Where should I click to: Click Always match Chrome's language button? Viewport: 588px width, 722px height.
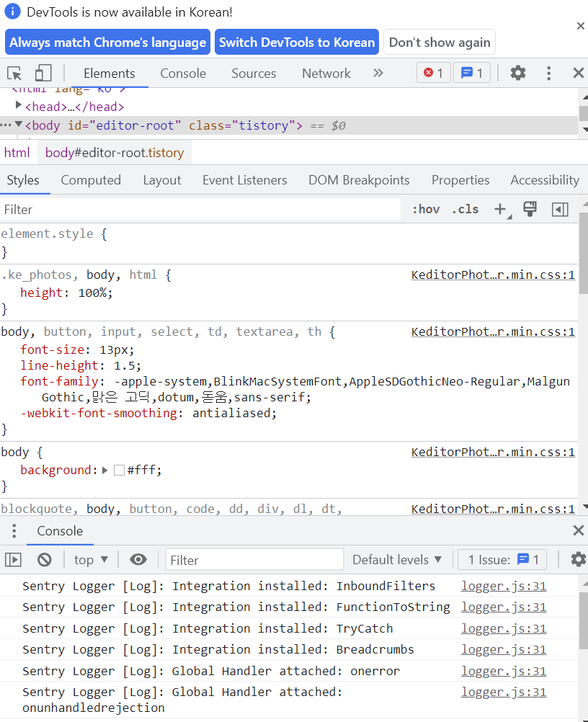click(x=108, y=43)
